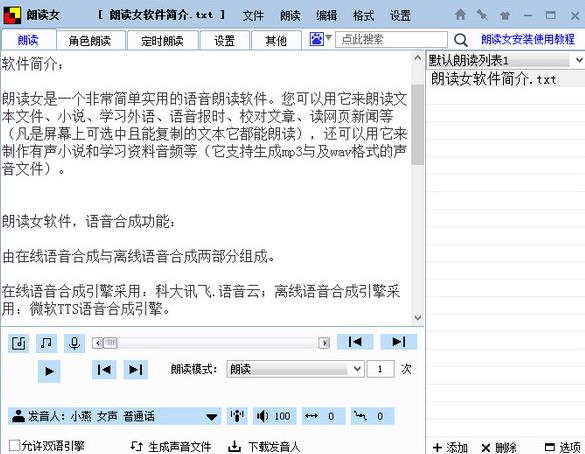Open the 选项 options button
Screen dimensions: 585x454
[x=563, y=447]
